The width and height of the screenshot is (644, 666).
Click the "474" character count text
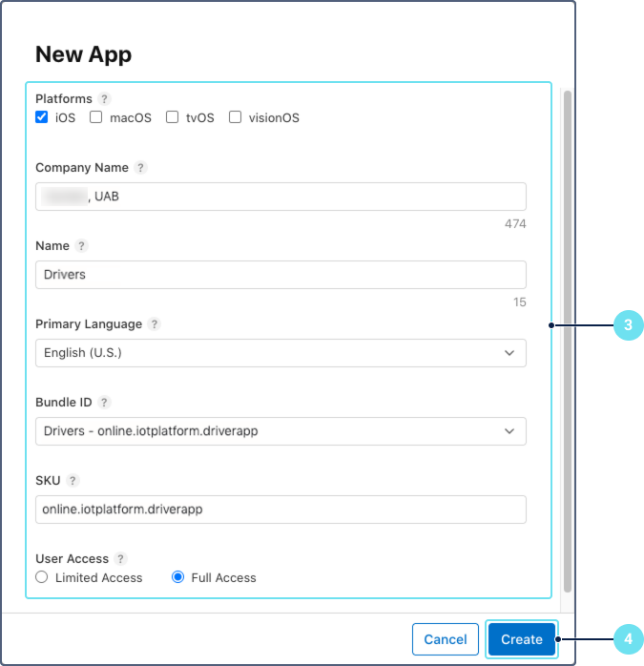point(515,224)
